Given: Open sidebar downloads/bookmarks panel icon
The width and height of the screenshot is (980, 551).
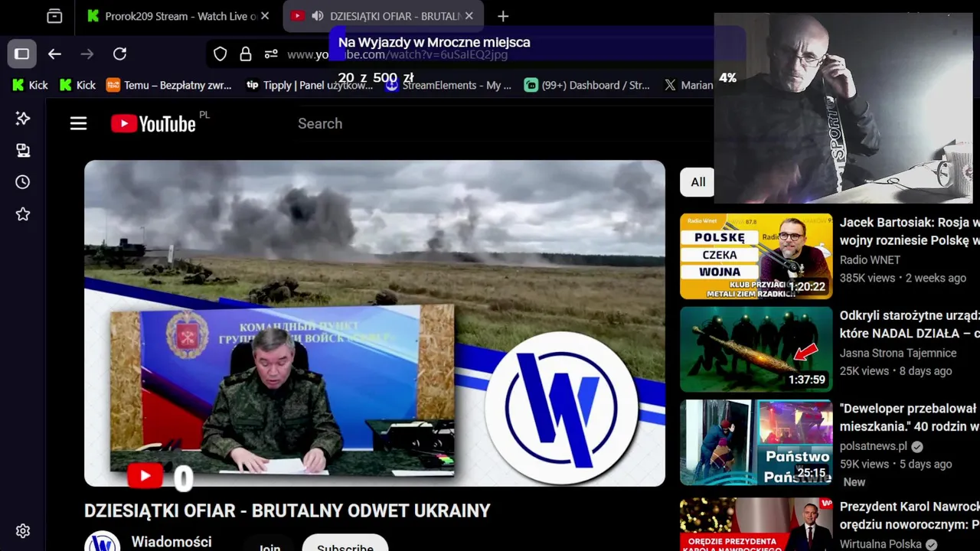Looking at the screenshot, I should [23, 150].
